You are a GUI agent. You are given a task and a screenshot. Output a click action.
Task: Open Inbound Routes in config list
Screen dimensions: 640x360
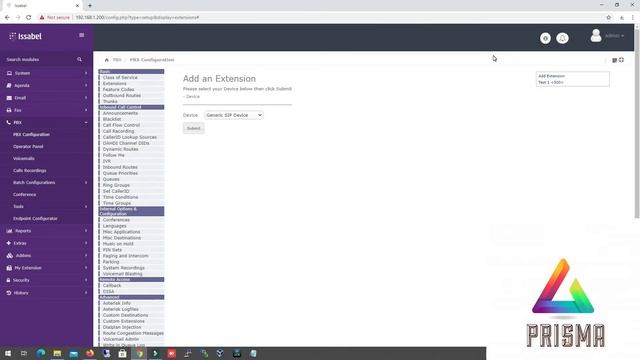pos(120,167)
